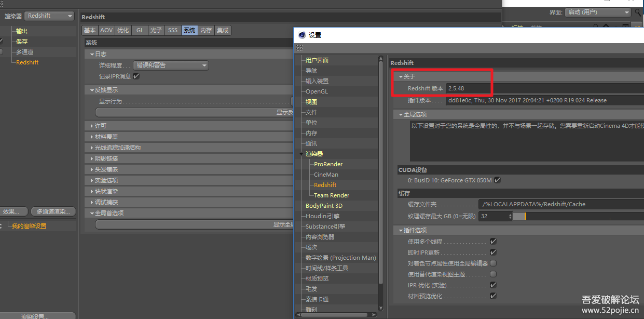644x319 pixels.
Task: Select 多通道 in render settings list
Action: click(x=24, y=52)
